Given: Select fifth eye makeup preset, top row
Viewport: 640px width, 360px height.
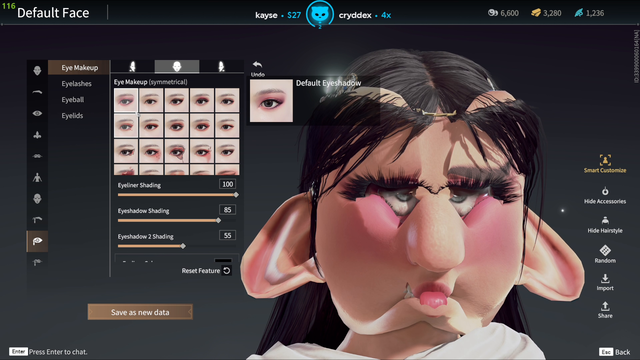Looking at the screenshot, I should point(227,100).
